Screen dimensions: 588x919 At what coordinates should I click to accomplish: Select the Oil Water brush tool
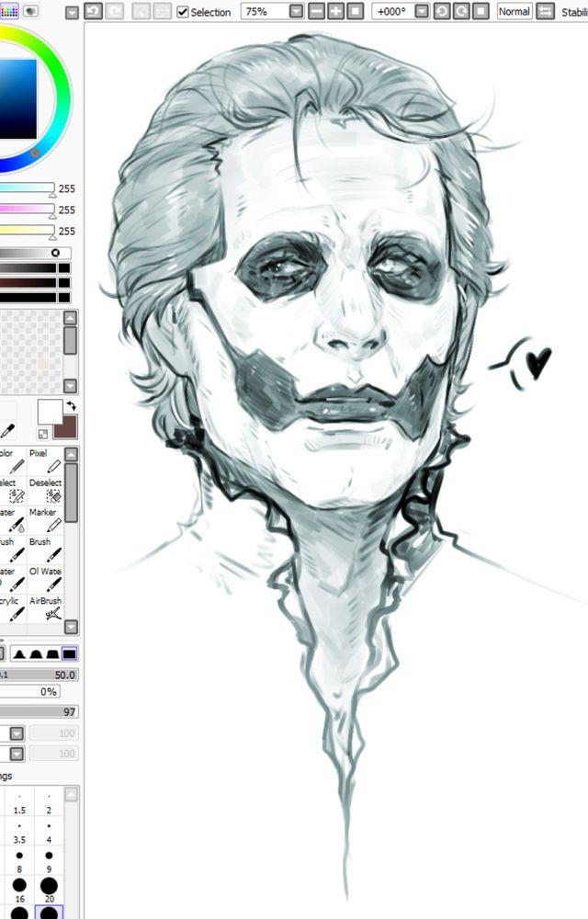click(x=46, y=578)
